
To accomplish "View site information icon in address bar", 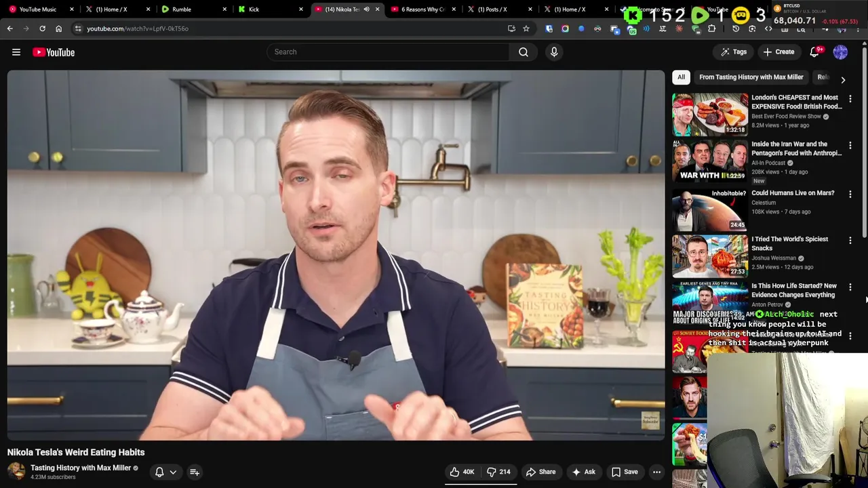I will pyautogui.click(x=78, y=28).
